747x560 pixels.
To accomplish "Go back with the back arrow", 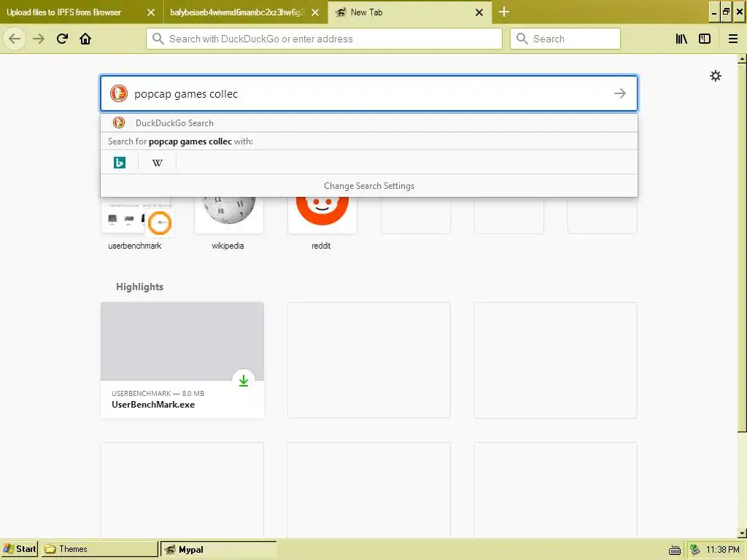I will [x=15, y=39].
